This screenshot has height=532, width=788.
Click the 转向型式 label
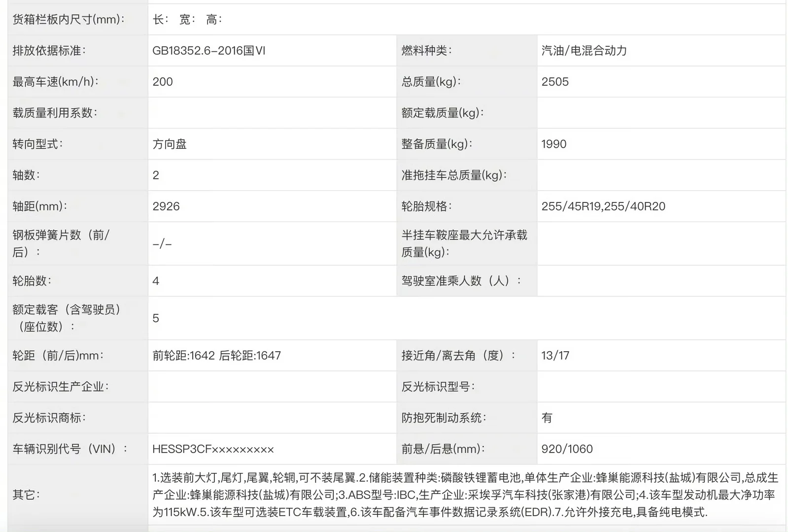pyautogui.click(x=37, y=144)
